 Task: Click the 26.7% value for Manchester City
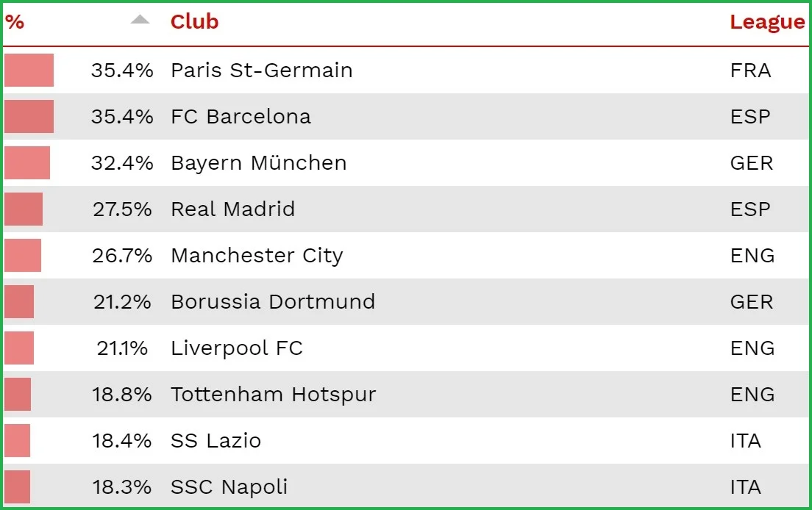122,256
